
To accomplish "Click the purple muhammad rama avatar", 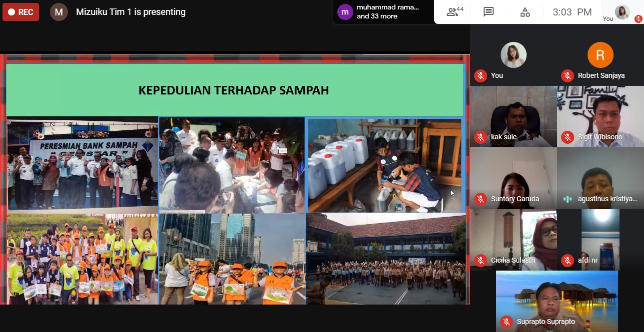I will click(x=345, y=12).
